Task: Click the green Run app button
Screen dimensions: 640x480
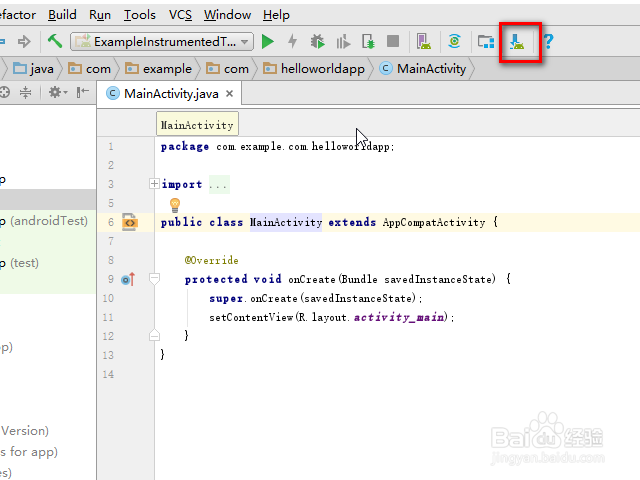Action: 267,42
